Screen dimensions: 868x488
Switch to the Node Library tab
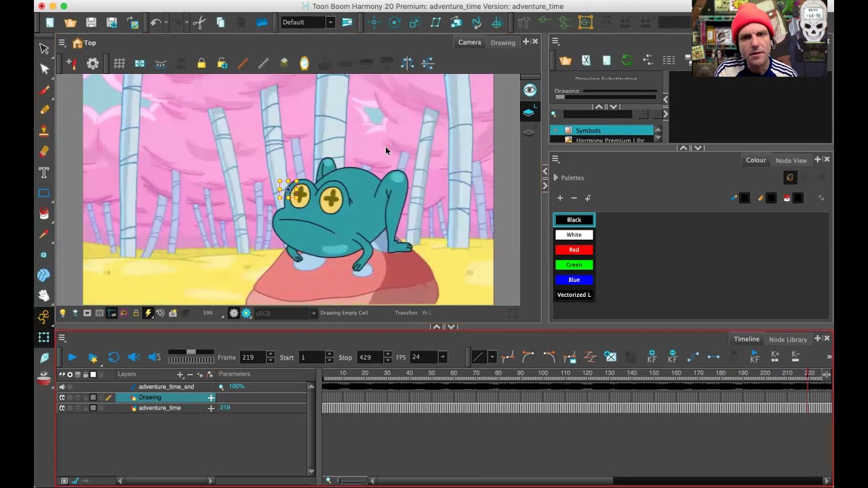tap(788, 340)
